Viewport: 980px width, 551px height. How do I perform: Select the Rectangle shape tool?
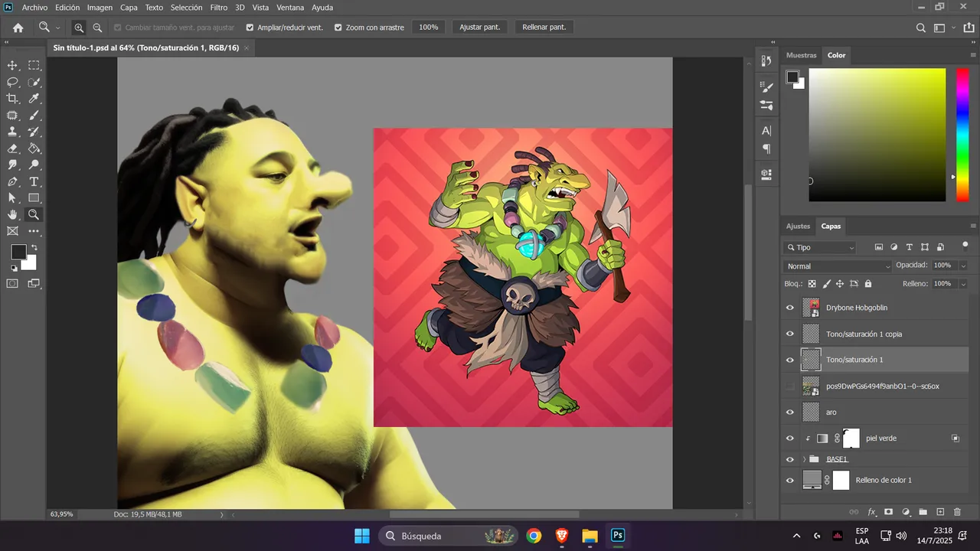pos(34,198)
